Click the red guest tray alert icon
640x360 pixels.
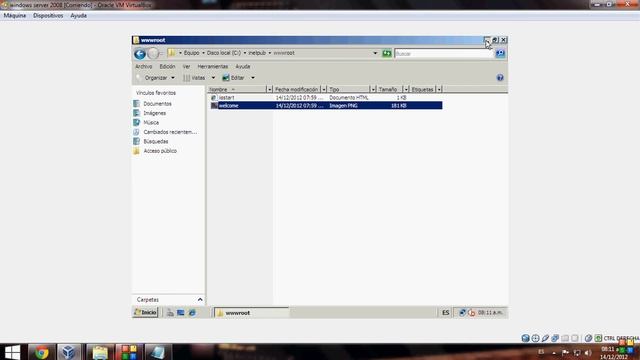pyautogui.click(x=471, y=313)
